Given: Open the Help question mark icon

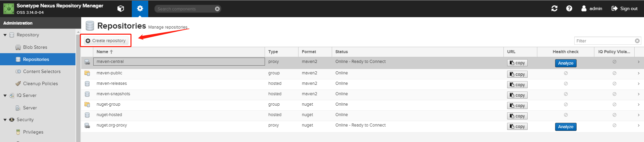Looking at the screenshot, I should click(569, 8).
